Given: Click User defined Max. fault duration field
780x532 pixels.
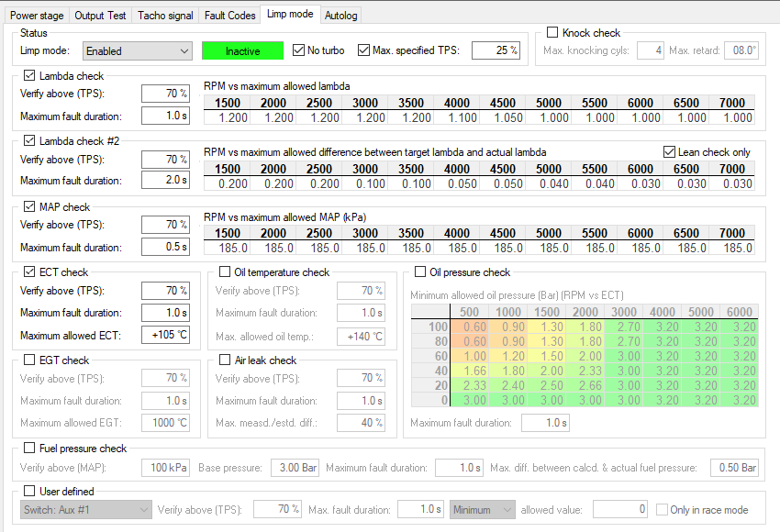Looking at the screenshot, I should [x=420, y=509].
